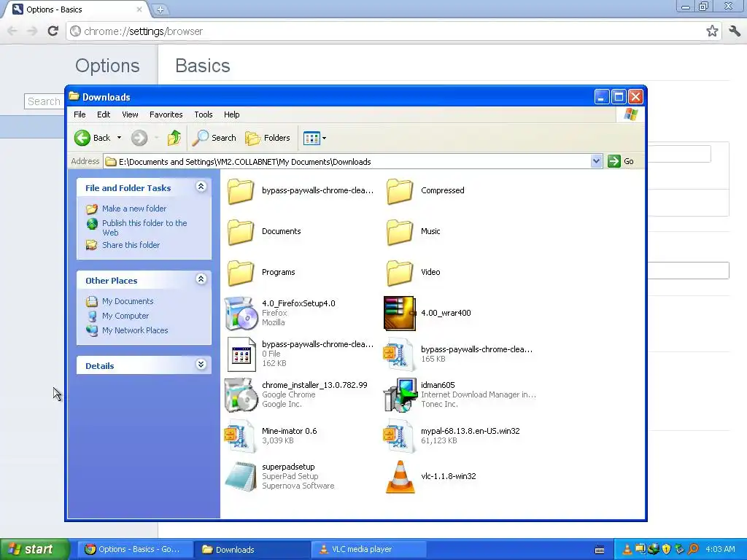The height and width of the screenshot is (560, 747).
Task: Open the Help menu
Action: click(x=231, y=114)
